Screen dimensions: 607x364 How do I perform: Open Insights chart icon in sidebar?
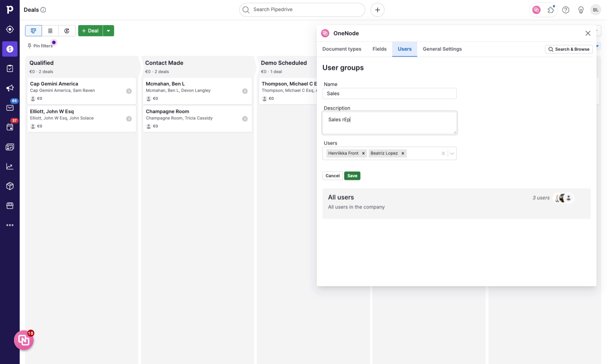pyautogui.click(x=10, y=166)
